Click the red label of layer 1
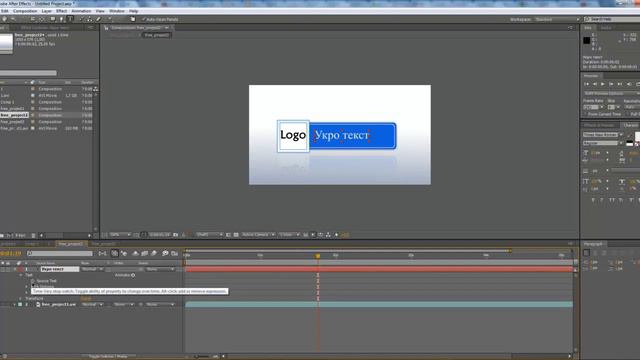The height and width of the screenshot is (360, 640). click(19, 269)
